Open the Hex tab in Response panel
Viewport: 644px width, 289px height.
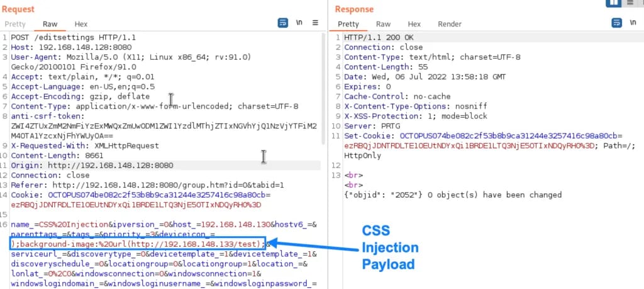point(414,25)
